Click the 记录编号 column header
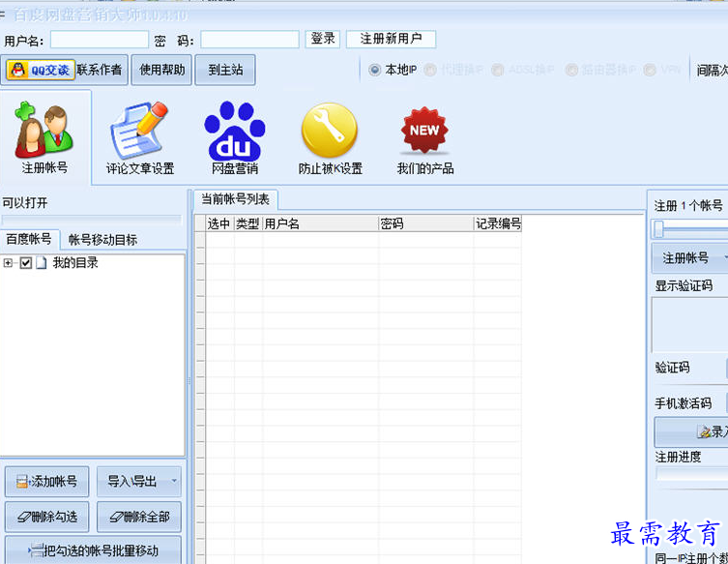Screen dimensions: 728x564 [x=498, y=223]
